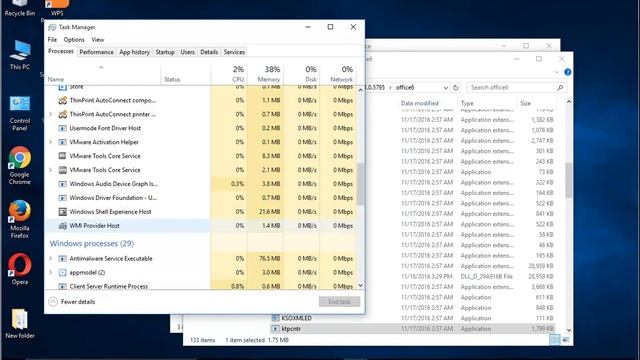
Task: Collapse details with Fewer details arrow
Action: [x=53, y=302]
